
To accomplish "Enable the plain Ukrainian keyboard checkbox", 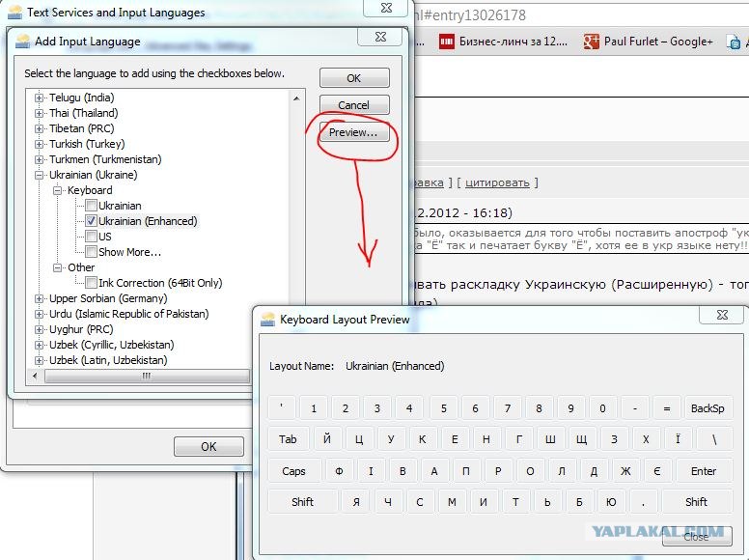I will tap(91, 206).
